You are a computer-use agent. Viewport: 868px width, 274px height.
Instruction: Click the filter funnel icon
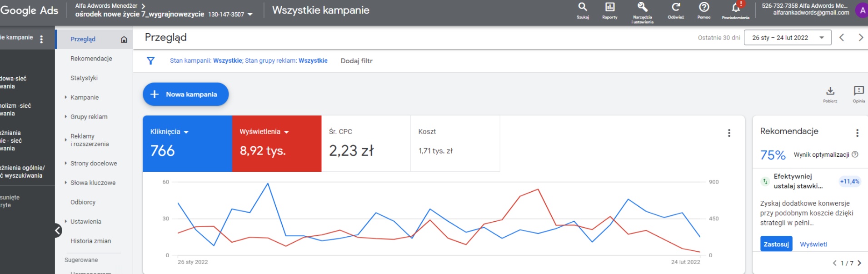point(151,61)
